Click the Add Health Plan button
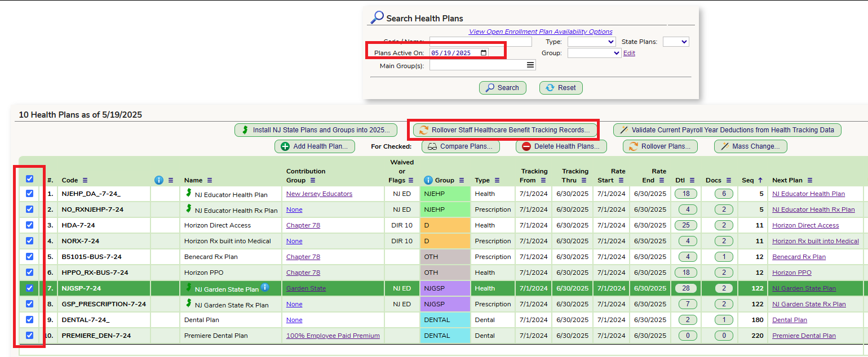 315,146
